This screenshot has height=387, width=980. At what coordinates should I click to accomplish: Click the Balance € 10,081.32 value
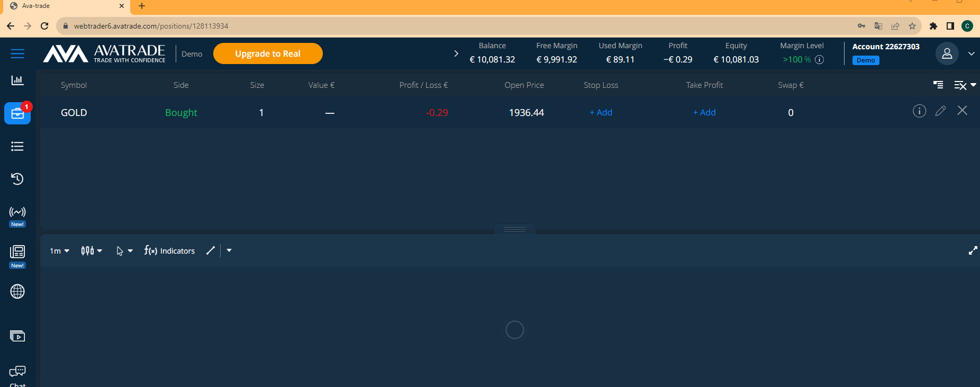click(492, 59)
